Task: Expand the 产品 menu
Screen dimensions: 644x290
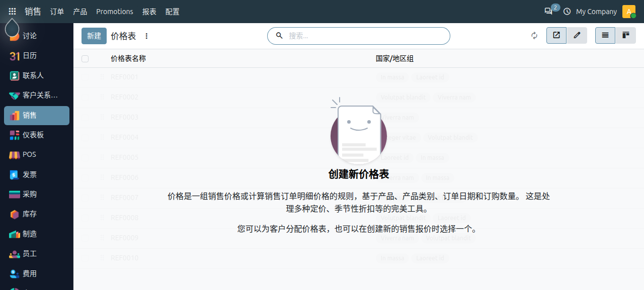Action: point(80,12)
